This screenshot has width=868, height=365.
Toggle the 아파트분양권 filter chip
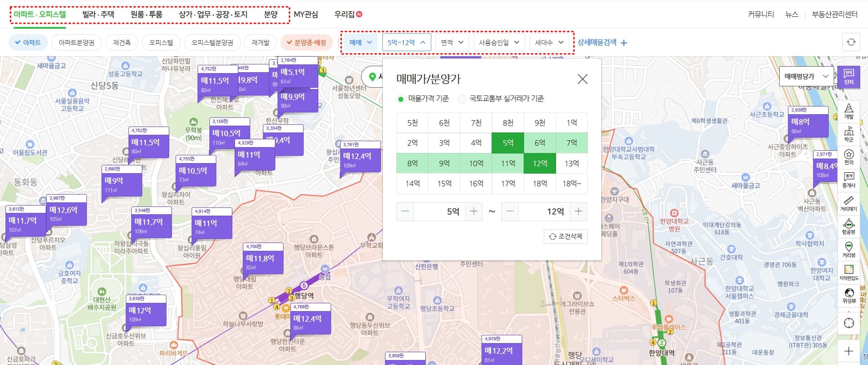[x=76, y=42]
